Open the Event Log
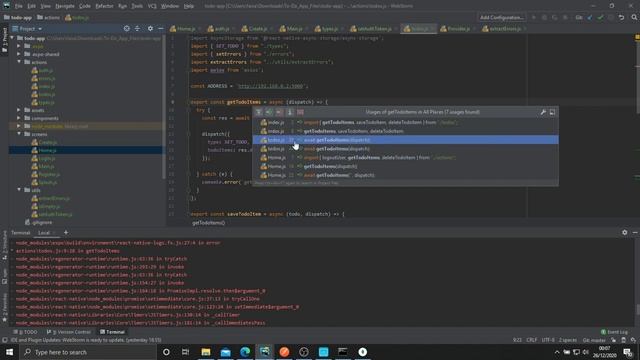Viewport: 640px width, 360px height. 614,332
